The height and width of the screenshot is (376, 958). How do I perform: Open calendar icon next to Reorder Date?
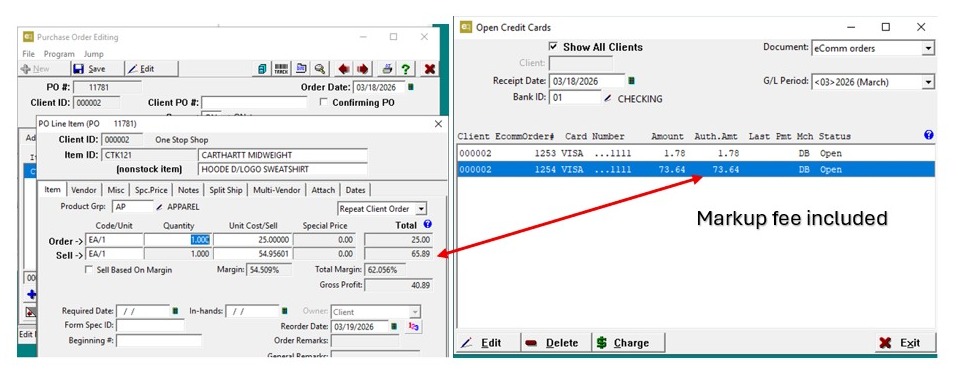[x=393, y=326]
